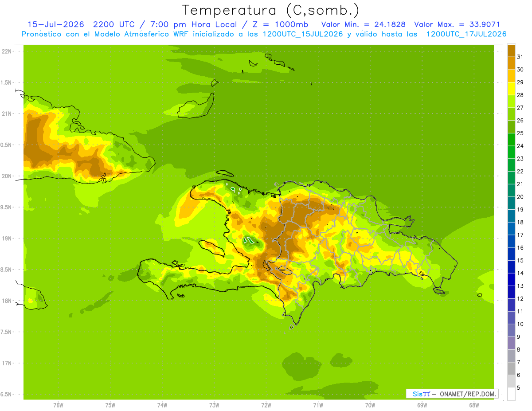Click the "71W" longitude label
532x411 pixels.
(x=318, y=405)
